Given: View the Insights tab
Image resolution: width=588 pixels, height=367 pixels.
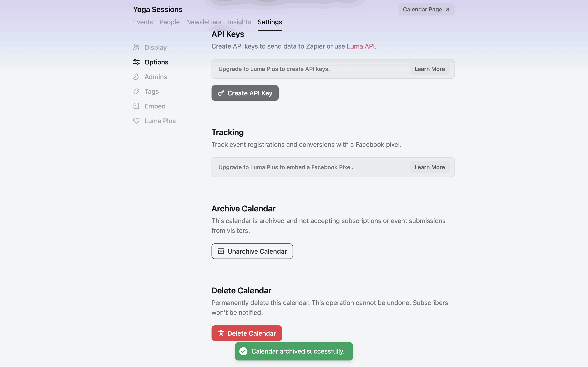Looking at the screenshot, I should [239, 22].
